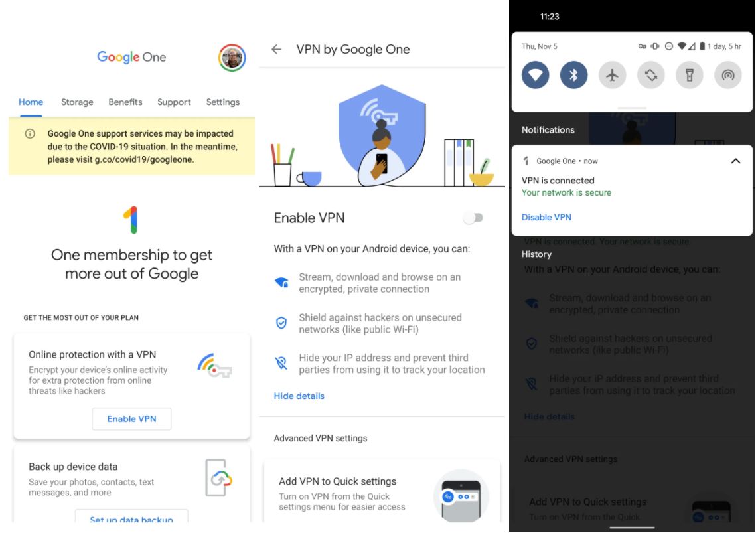The width and height of the screenshot is (756, 533).
Task: Toggle Airplane mode tile
Action: pyautogui.click(x=613, y=75)
